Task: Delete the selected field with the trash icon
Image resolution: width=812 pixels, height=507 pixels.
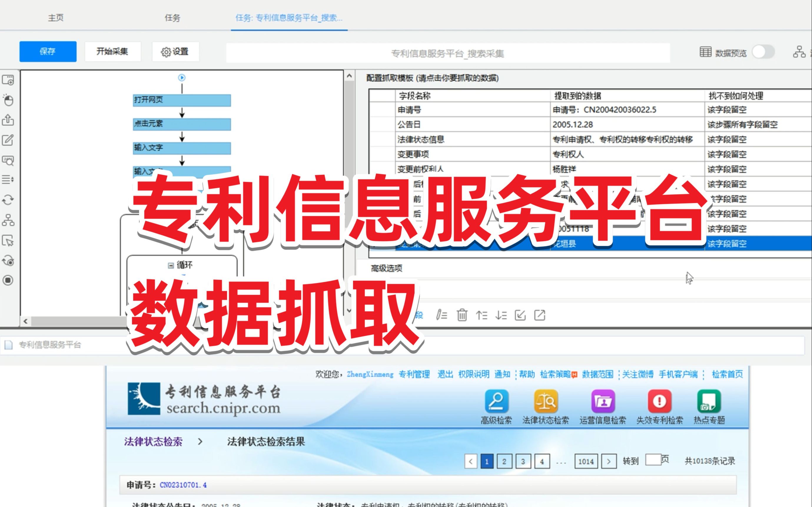Action: click(462, 316)
